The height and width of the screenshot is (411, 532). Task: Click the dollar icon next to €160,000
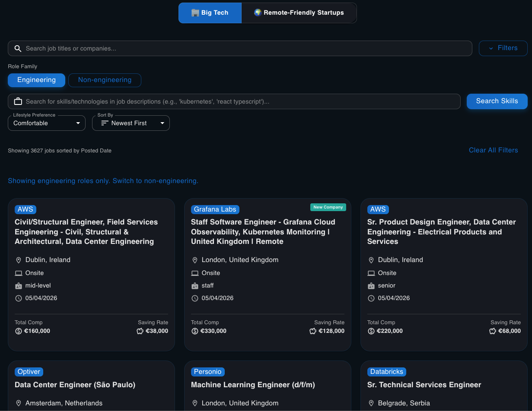tap(19, 331)
